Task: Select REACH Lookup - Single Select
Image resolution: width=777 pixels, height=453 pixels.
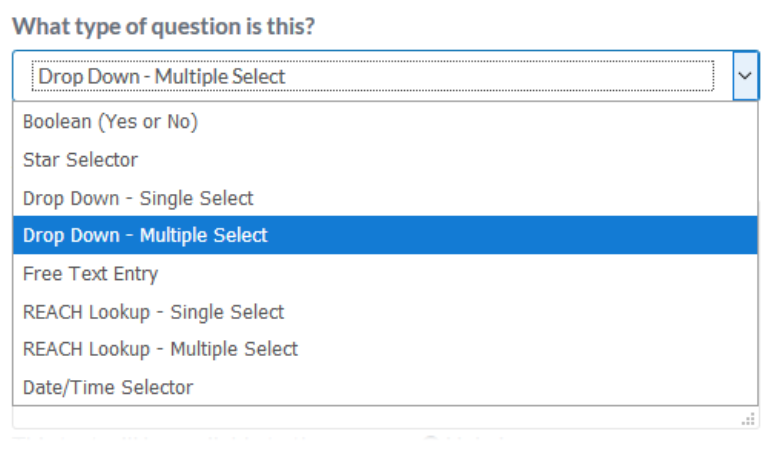Action: (153, 312)
